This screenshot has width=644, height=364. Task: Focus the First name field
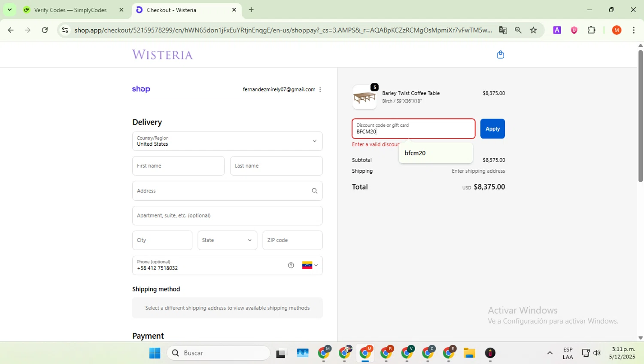coord(178,166)
